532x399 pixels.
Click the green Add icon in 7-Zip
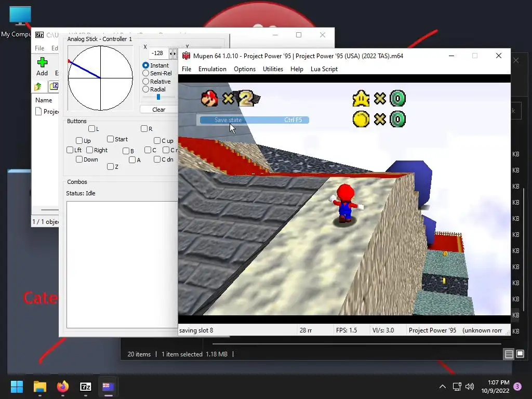pyautogui.click(x=42, y=62)
